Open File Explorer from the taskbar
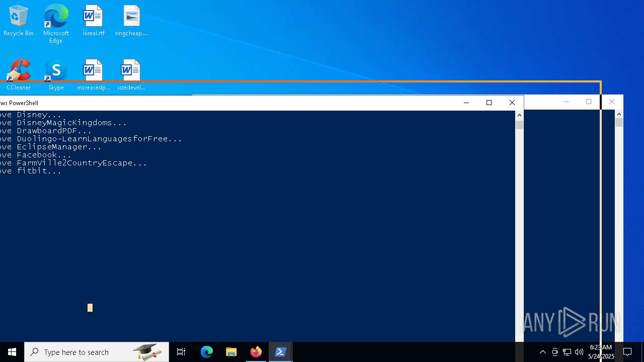 pos(231,352)
